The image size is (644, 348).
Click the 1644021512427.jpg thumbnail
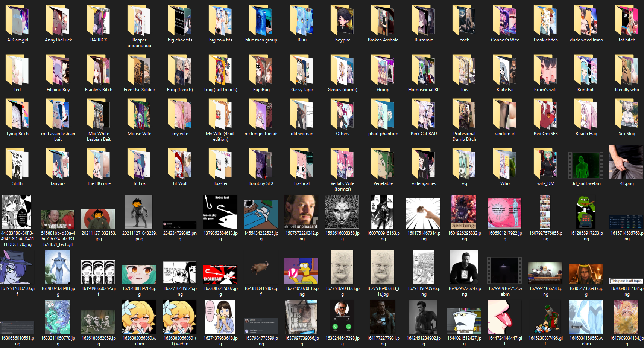coord(464,321)
